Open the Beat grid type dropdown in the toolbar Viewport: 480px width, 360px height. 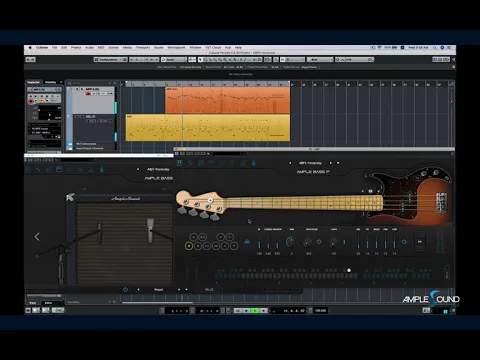click(x=319, y=60)
